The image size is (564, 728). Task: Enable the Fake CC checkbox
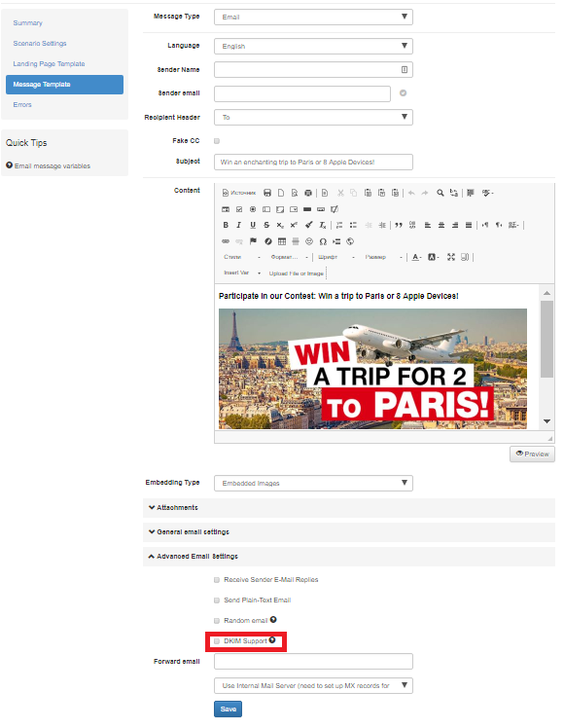point(217,141)
